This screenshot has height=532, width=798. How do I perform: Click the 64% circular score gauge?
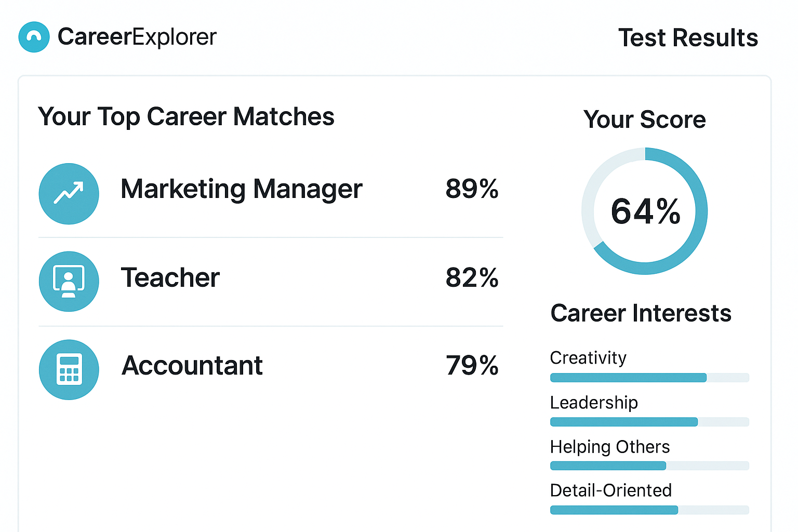(x=645, y=211)
